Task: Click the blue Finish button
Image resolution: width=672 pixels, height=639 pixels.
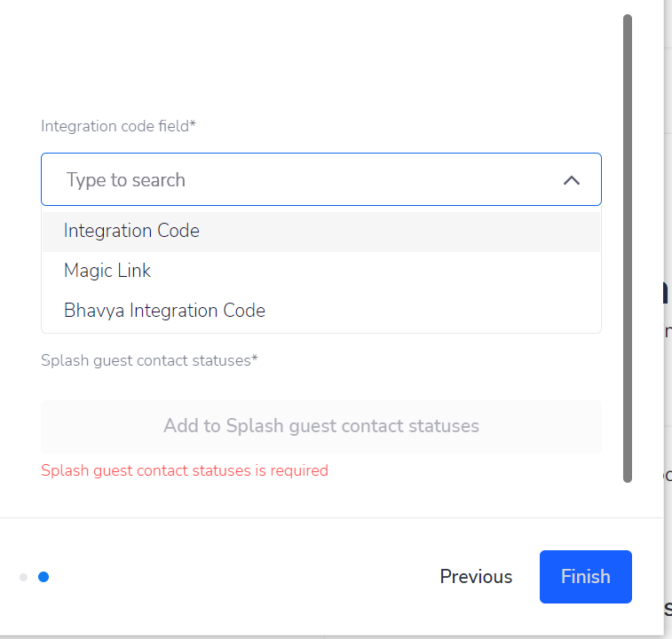Action: pos(585,577)
